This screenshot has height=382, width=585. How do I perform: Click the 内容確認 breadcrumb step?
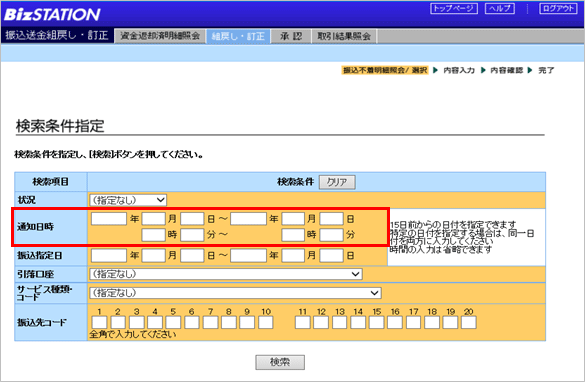tap(506, 70)
